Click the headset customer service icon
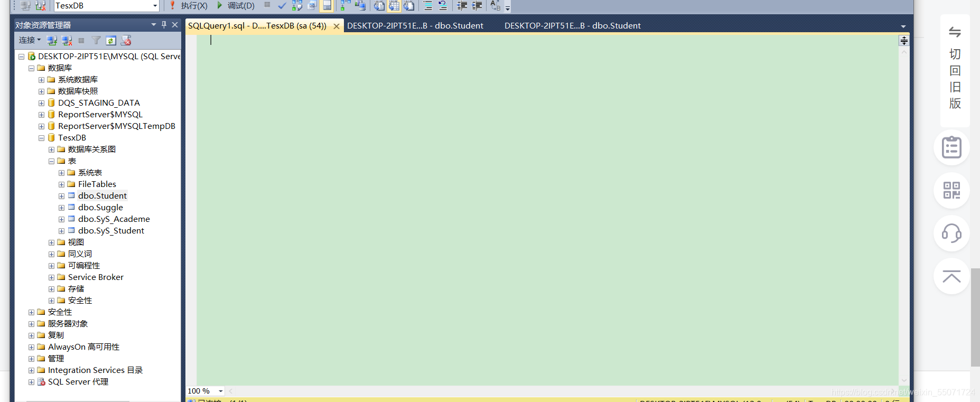This screenshot has width=980, height=402. pos(951,233)
